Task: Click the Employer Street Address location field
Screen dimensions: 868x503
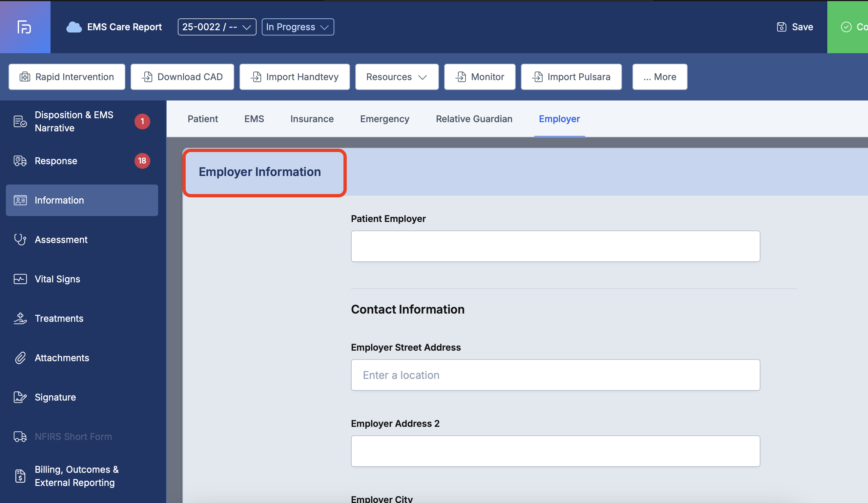Action: click(555, 375)
